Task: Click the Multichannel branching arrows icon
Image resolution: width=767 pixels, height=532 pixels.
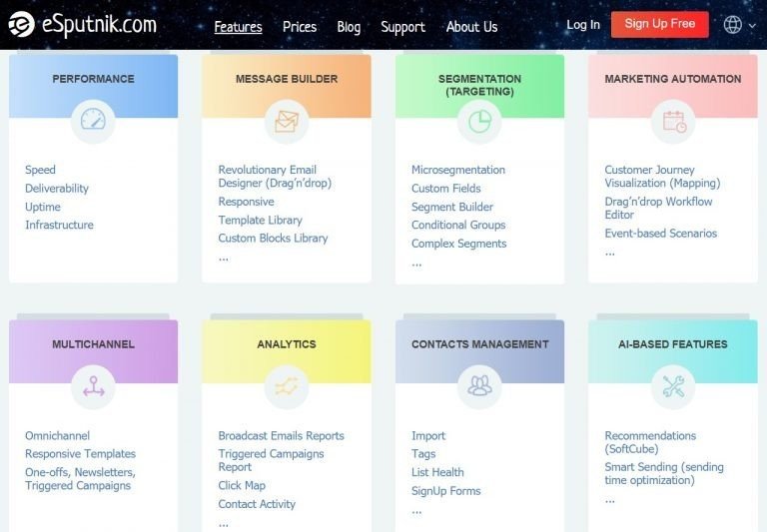Action: [x=93, y=386]
